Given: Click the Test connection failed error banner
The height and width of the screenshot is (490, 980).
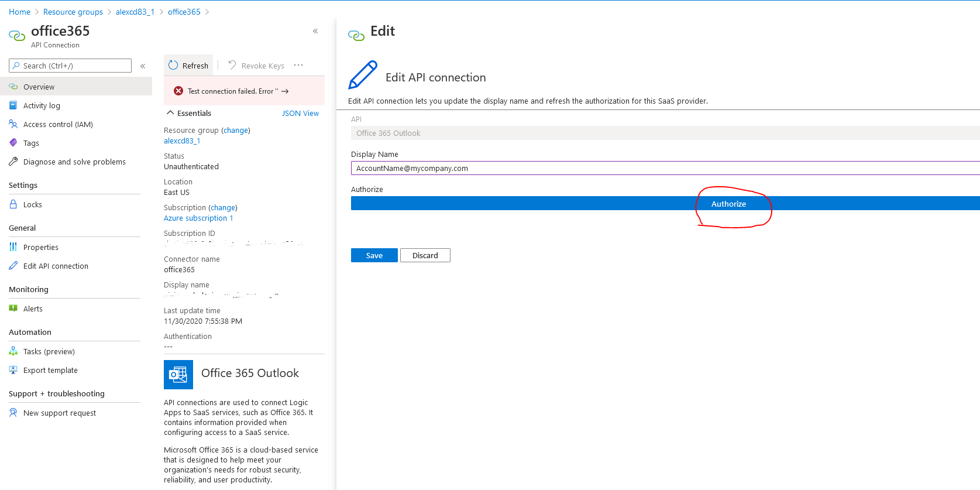Looking at the screenshot, I should click(x=244, y=91).
